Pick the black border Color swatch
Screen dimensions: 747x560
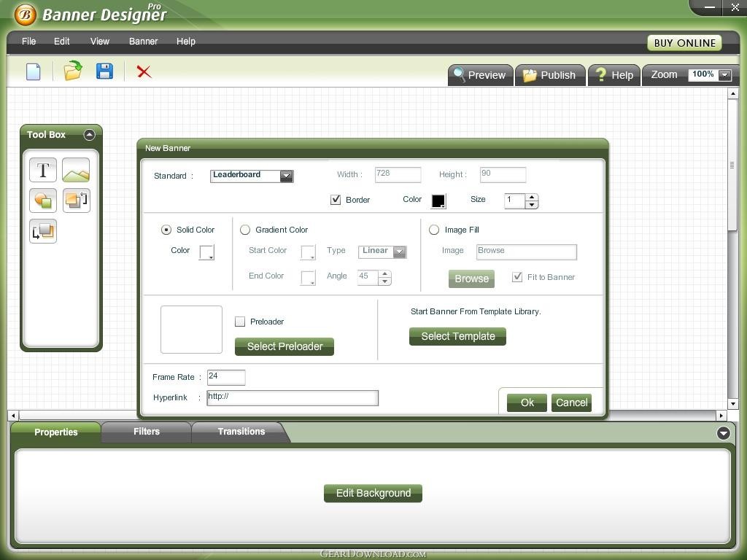point(438,201)
